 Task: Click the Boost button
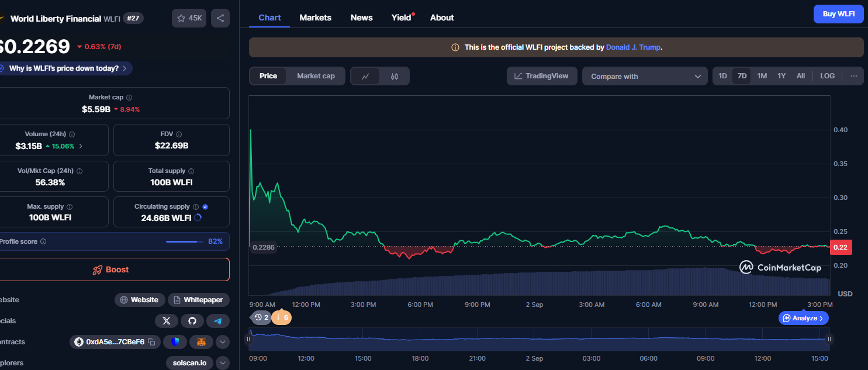[111, 269]
